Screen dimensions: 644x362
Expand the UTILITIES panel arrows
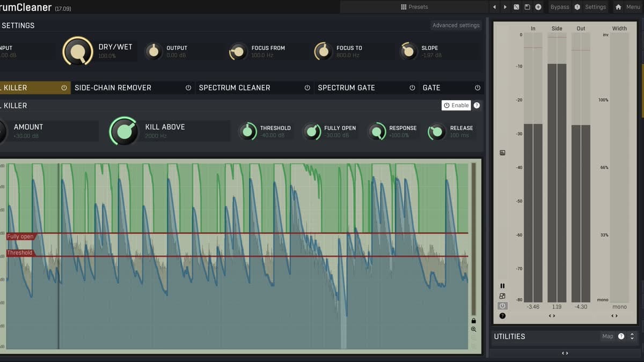click(632, 336)
